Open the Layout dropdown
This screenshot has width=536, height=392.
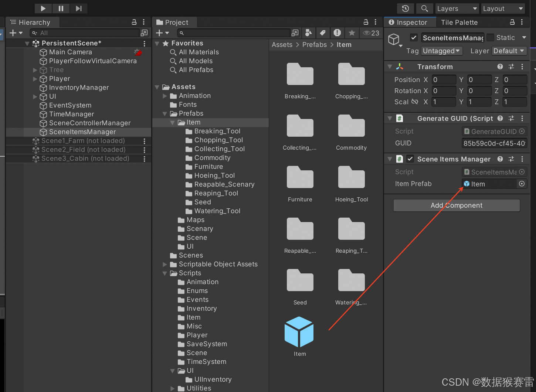point(503,8)
